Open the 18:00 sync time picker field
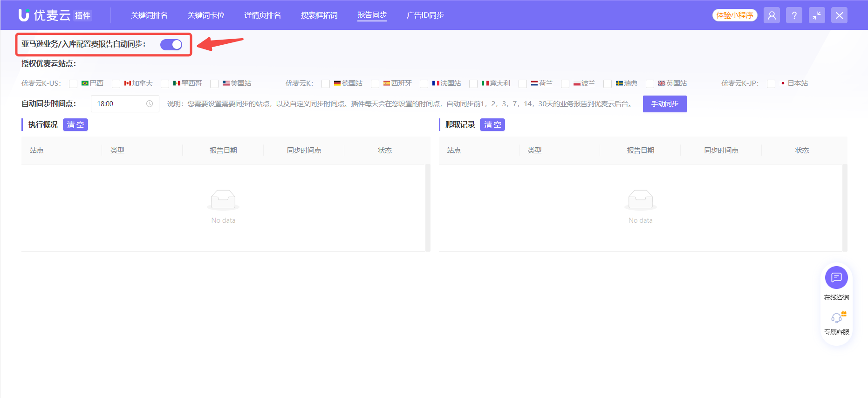Image resolution: width=868 pixels, height=398 pixels. (125, 104)
